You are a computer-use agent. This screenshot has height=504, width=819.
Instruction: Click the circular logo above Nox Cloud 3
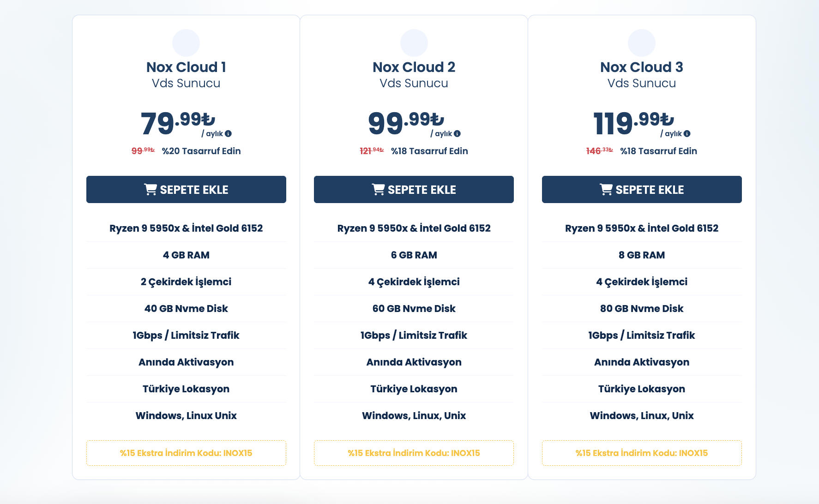click(x=642, y=43)
